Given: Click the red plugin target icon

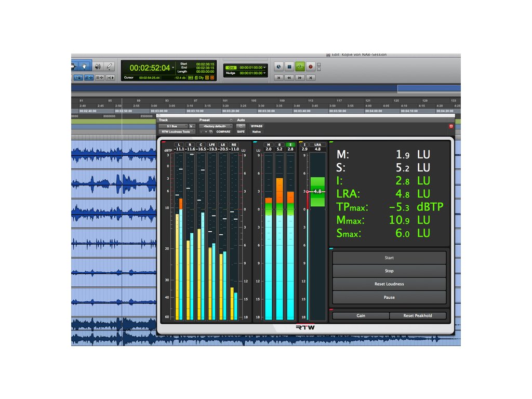Looking at the screenshot, I should click(x=451, y=126).
